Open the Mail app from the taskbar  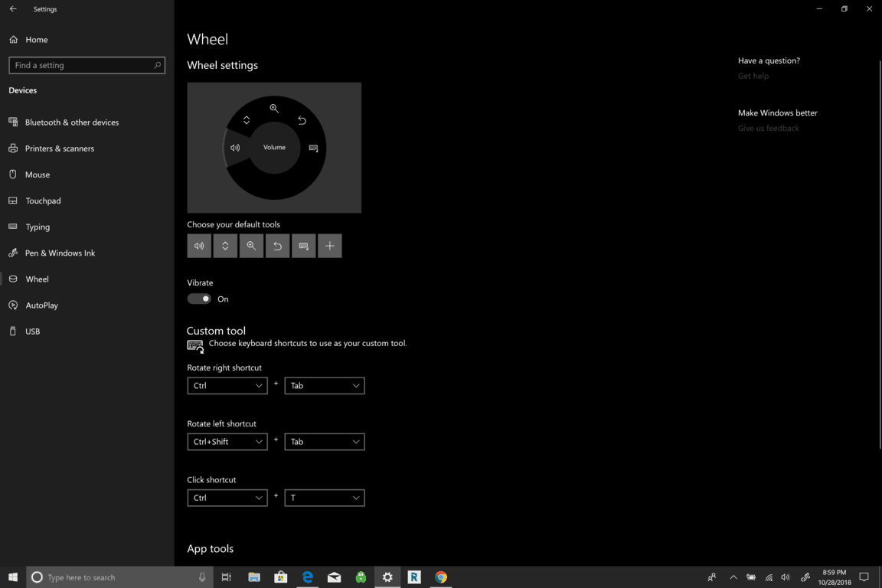(x=334, y=577)
